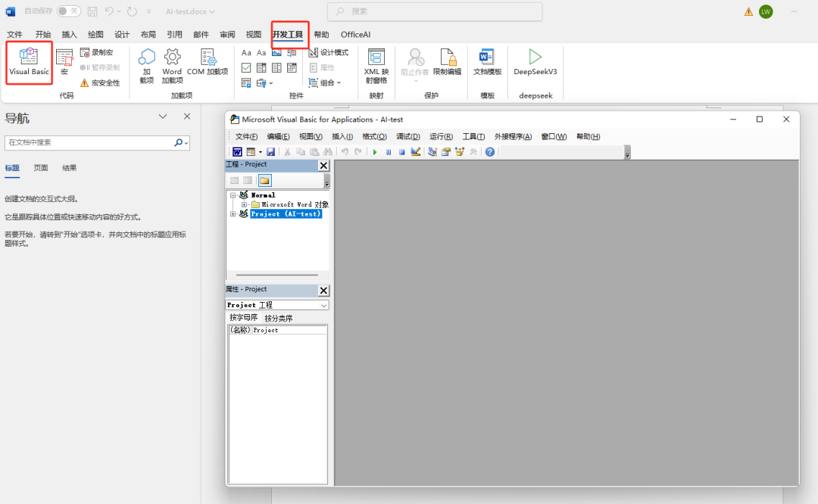Open VBA 工具(T) menu
The image size is (818, 504).
click(x=473, y=136)
